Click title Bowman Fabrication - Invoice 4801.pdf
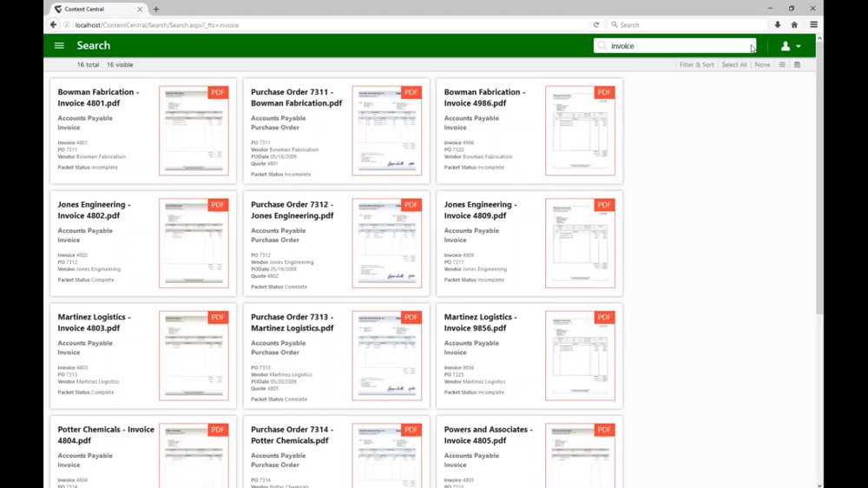Viewport: 868px width, 488px height. pyautogui.click(x=99, y=97)
